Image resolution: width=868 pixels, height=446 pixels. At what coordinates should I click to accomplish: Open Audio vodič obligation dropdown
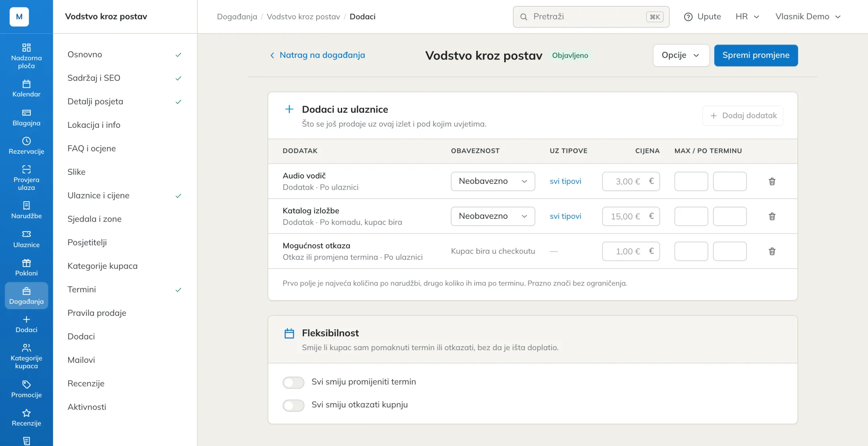coord(493,181)
